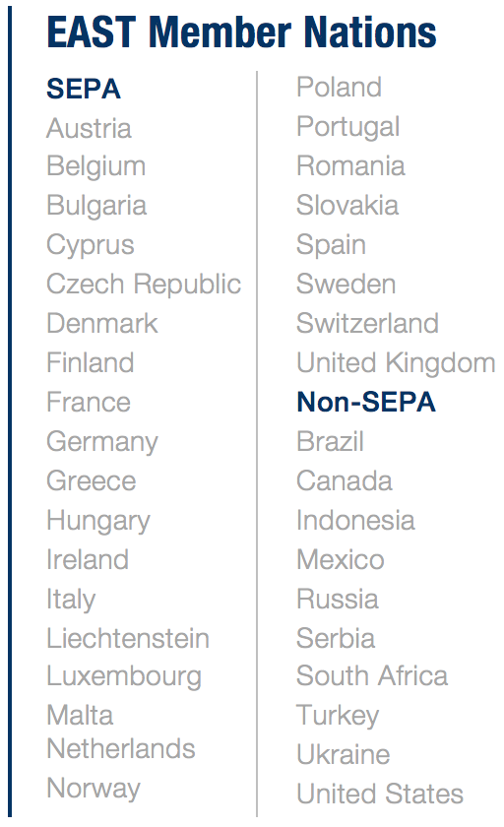The height and width of the screenshot is (827, 504).
Task: Click the Ukraine entry
Action: click(344, 755)
